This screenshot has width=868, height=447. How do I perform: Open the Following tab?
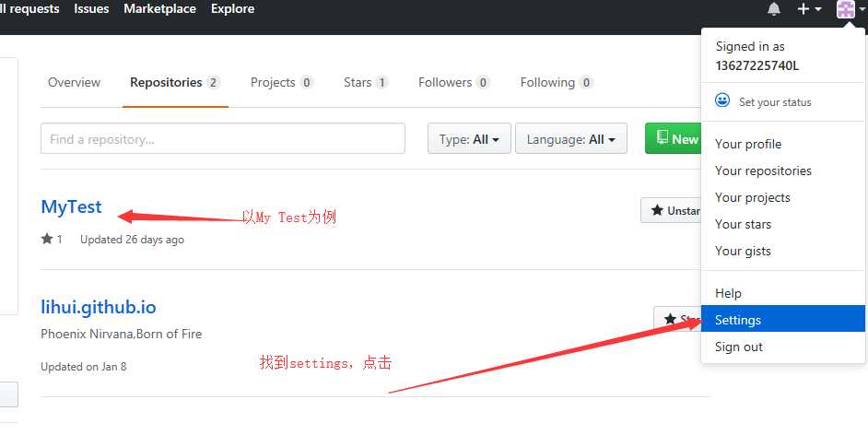pyautogui.click(x=557, y=83)
